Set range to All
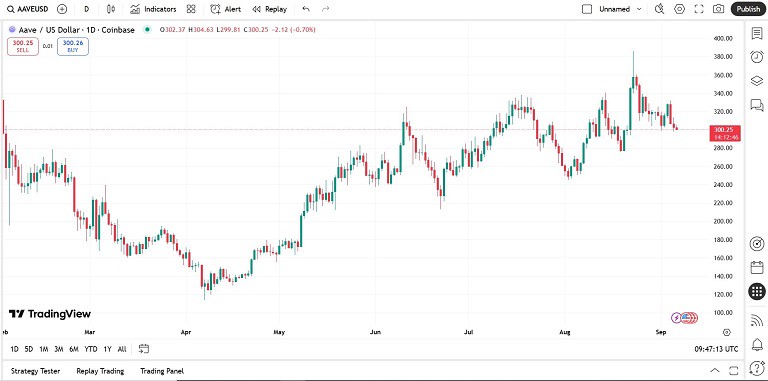This screenshot has width=768, height=381. click(x=122, y=349)
